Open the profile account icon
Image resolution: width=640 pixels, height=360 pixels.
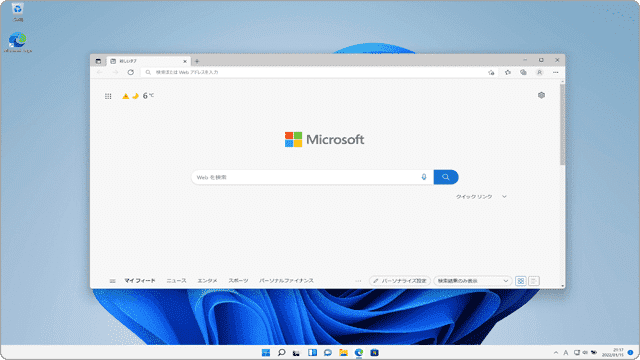(x=539, y=72)
